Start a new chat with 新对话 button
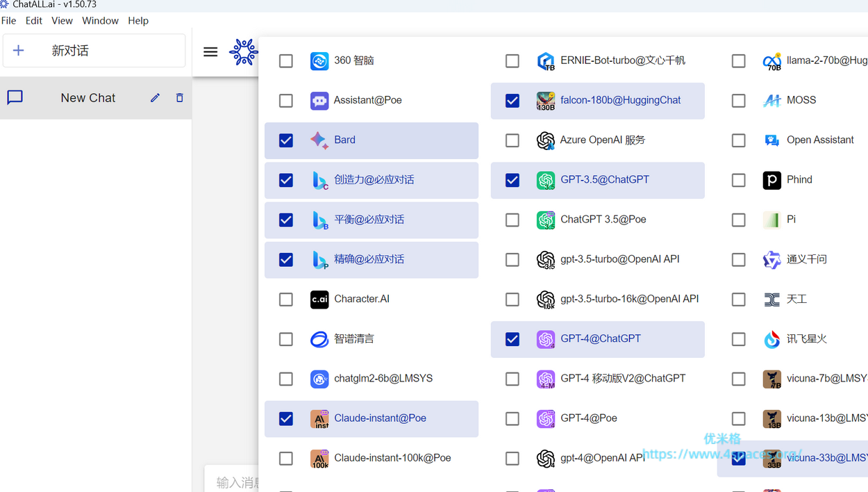The height and width of the screenshot is (492, 868). 94,51
